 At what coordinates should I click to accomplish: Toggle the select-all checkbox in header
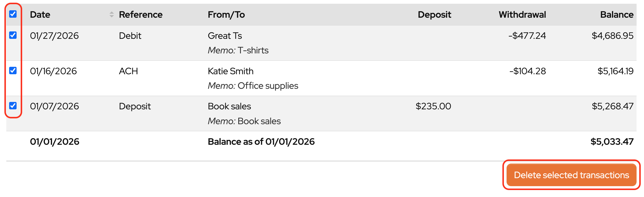coord(13,14)
